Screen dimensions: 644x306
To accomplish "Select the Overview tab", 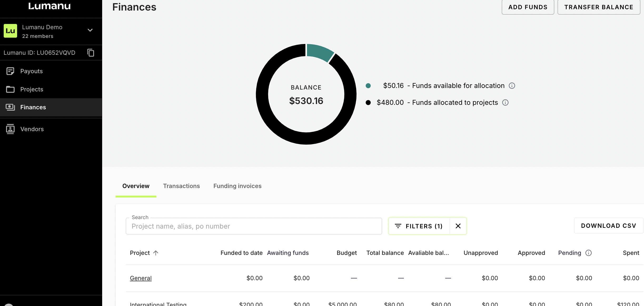I will point(136,186).
